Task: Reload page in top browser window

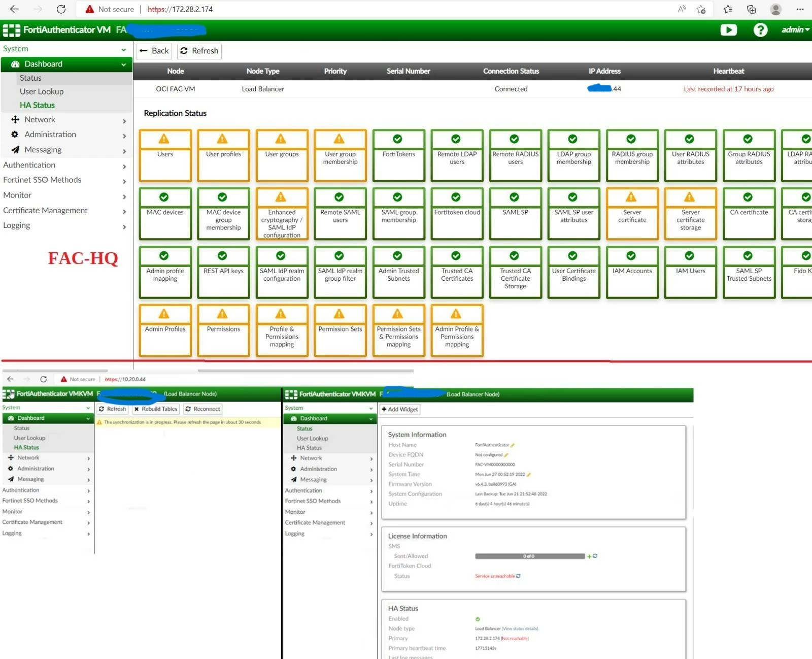Action: (x=61, y=9)
